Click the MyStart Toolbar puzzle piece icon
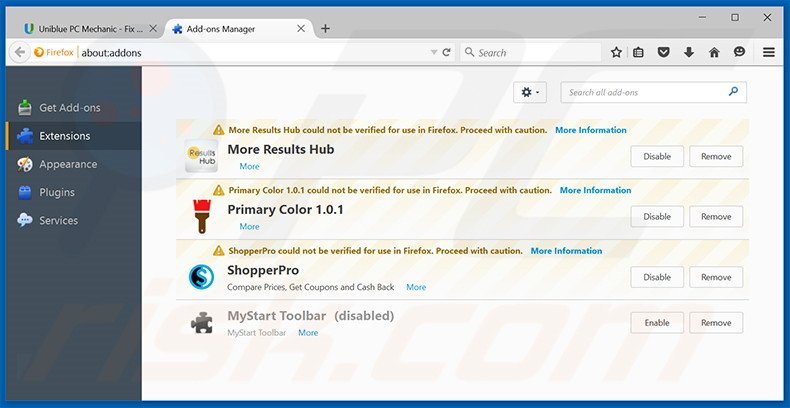 pos(202,322)
